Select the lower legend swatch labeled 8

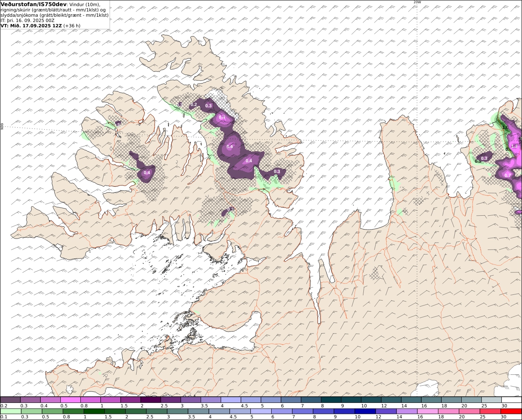point(323,411)
